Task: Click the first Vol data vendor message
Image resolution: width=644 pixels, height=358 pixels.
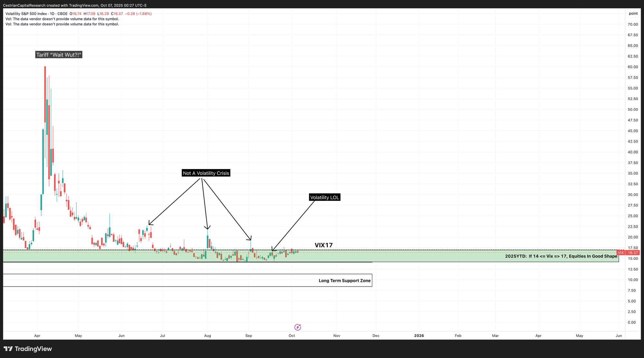Action: pos(62,19)
